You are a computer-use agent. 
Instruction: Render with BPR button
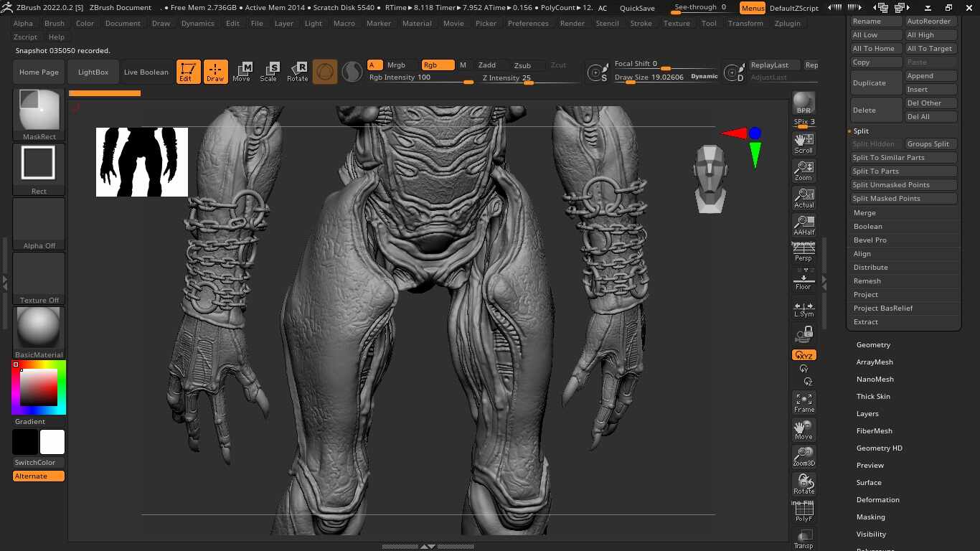[x=804, y=103]
